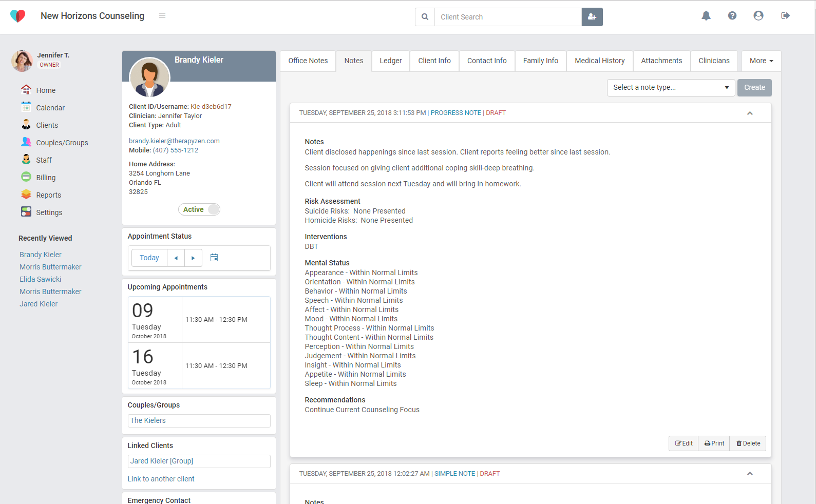Focus the Client Search input field

pos(508,17)
